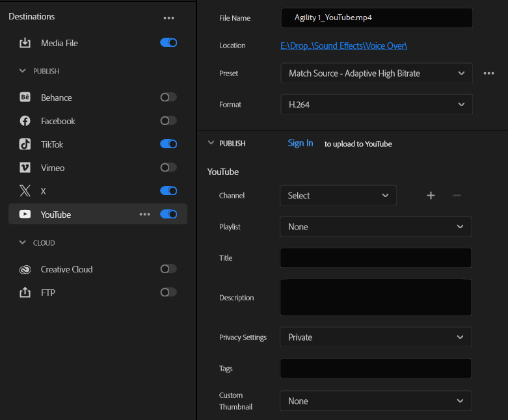508x420 pixels.
Task: Turn off the Media File toggle
Action: [x=168, y=42]
